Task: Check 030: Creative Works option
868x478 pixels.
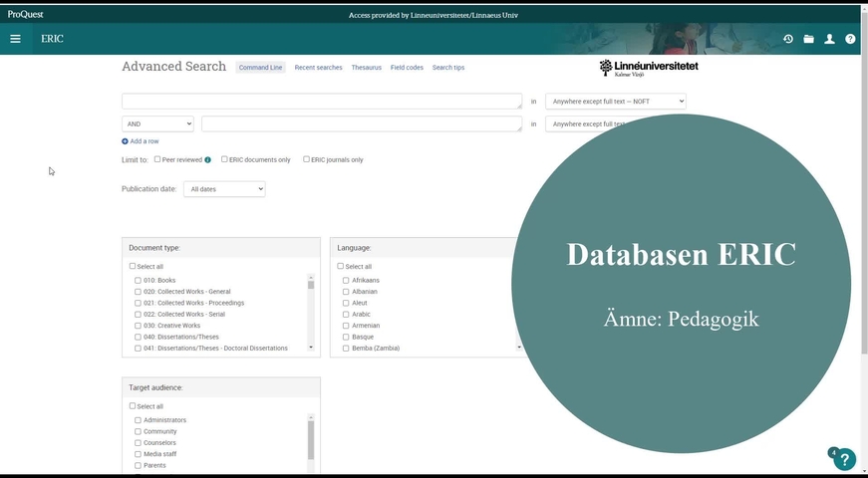Action: coord(138,326)
